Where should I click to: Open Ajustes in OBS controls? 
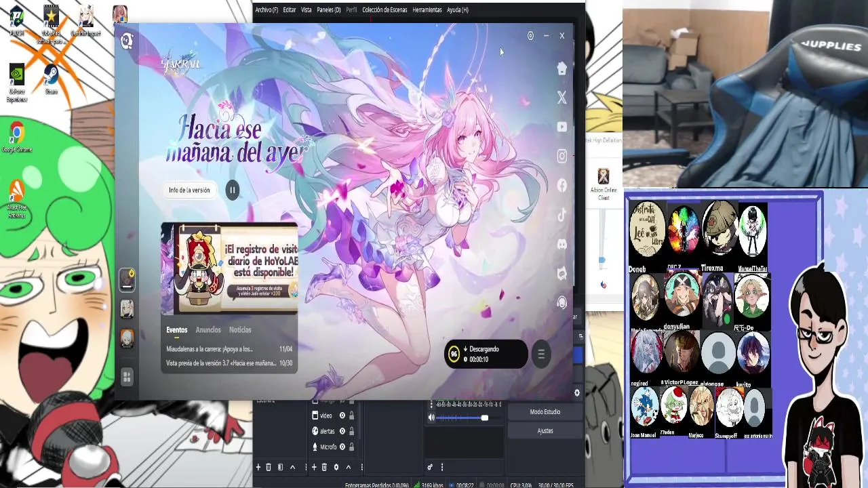[545, 431]
